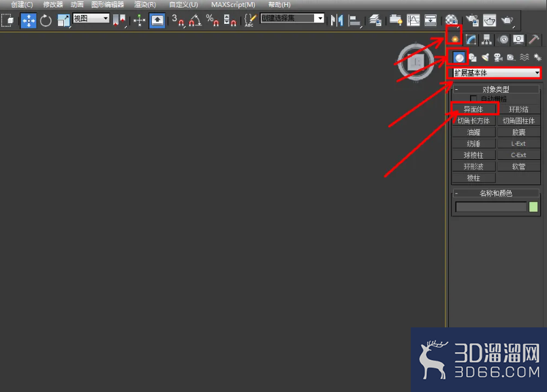The height and width of the screenshot is (392, 547).
Task: Toggle the Spinner Snap button
Action: coord(230,20)
